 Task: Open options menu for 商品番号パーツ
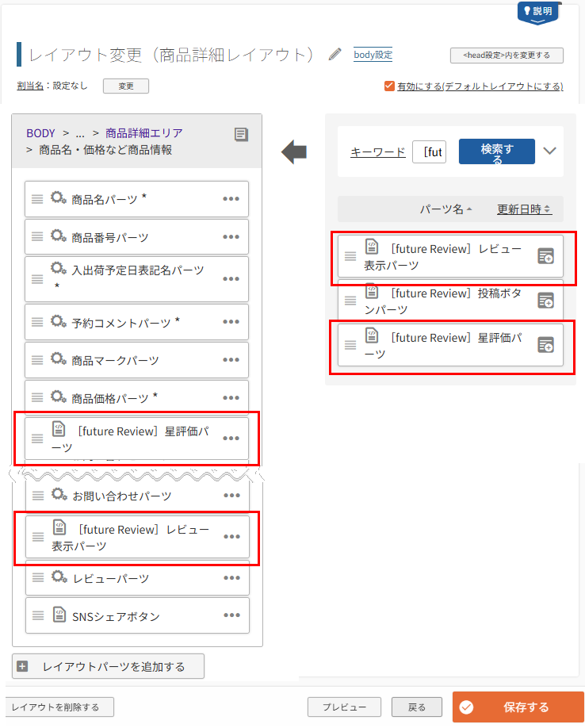point(231,237)
